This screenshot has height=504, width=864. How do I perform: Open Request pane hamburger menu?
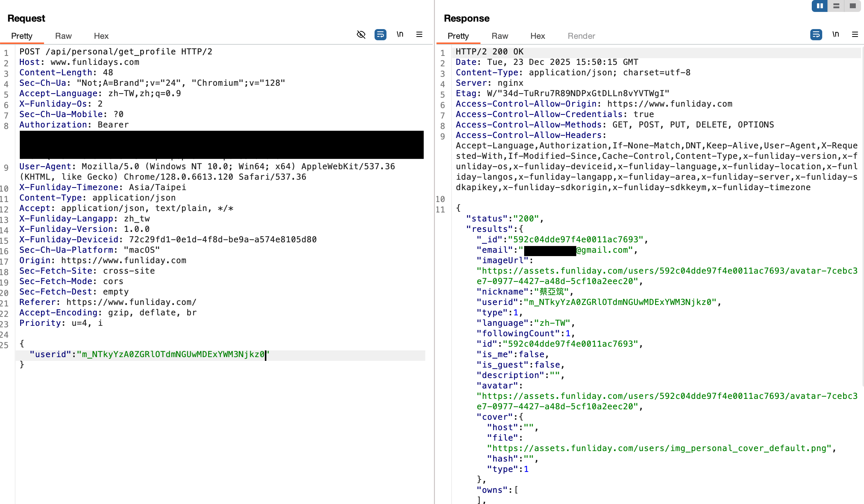419,34
